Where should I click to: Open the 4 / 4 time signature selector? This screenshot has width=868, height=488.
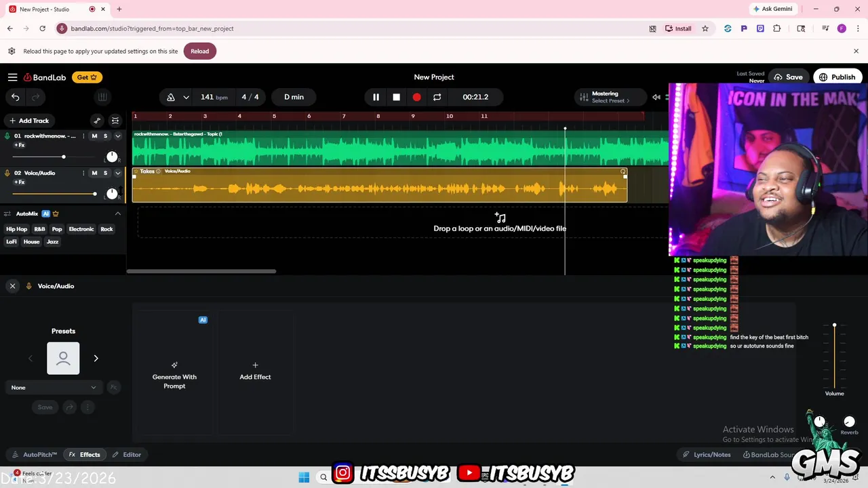[250, 97]
